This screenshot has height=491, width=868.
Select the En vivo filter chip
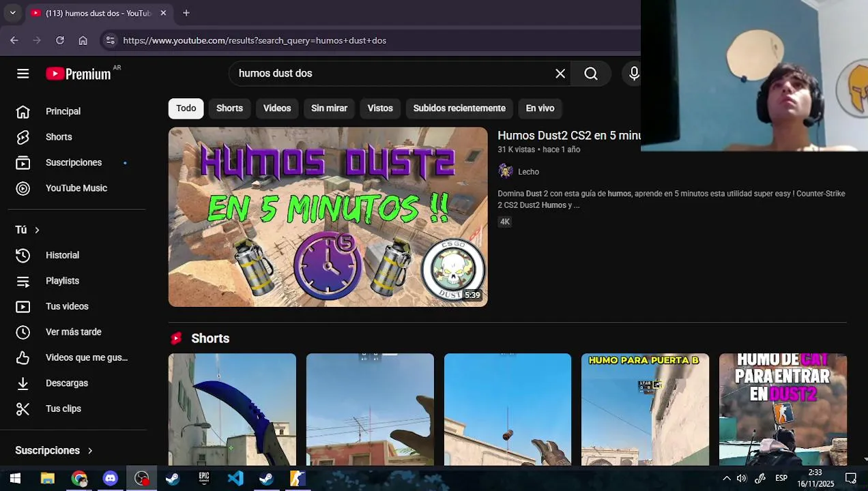tap(540, 108)
